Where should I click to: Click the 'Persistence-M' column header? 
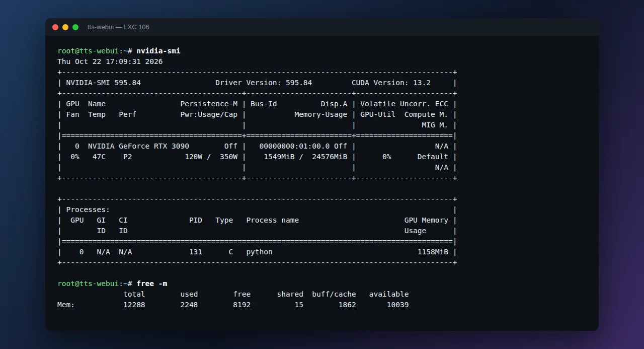tap(209, 104)
